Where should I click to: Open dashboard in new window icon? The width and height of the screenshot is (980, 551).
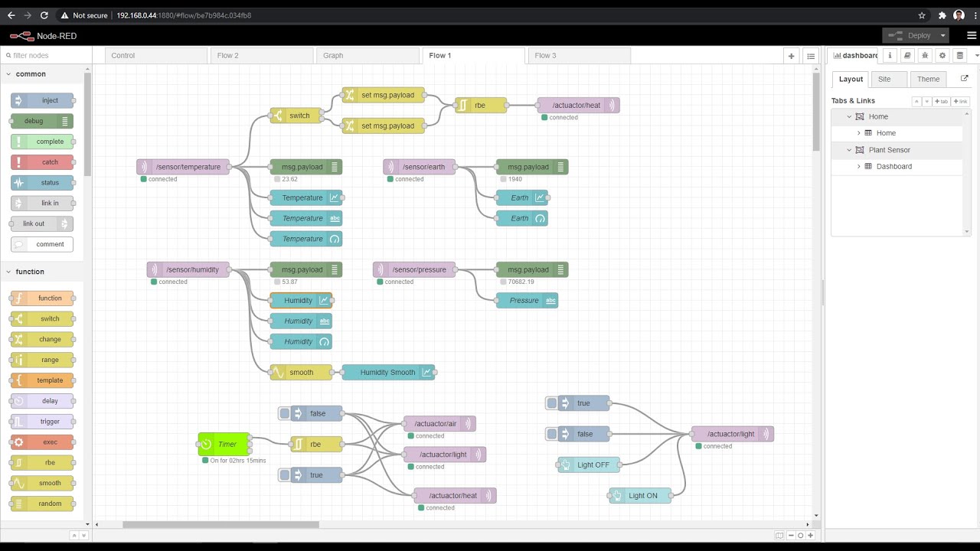tap(964, 79)
